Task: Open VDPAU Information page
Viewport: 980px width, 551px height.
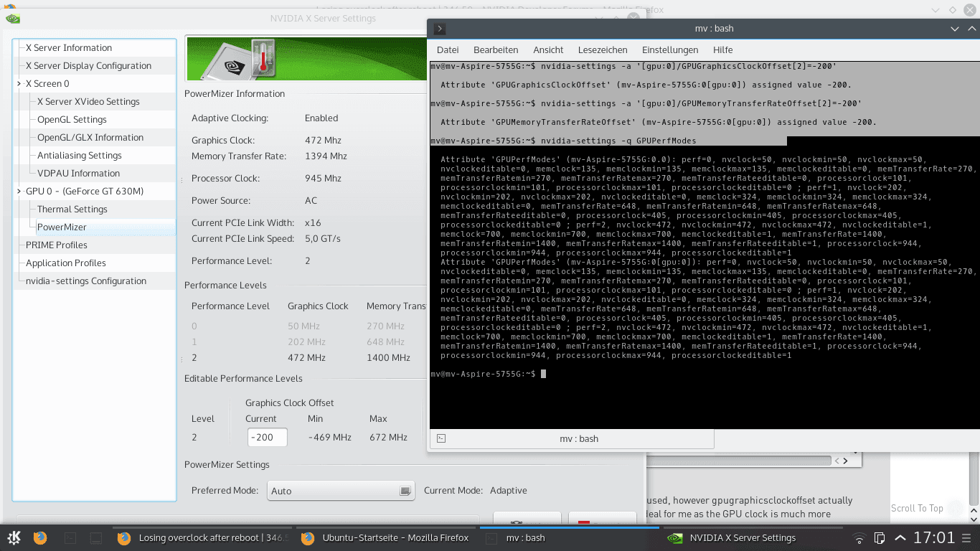Action: [78, 173]
